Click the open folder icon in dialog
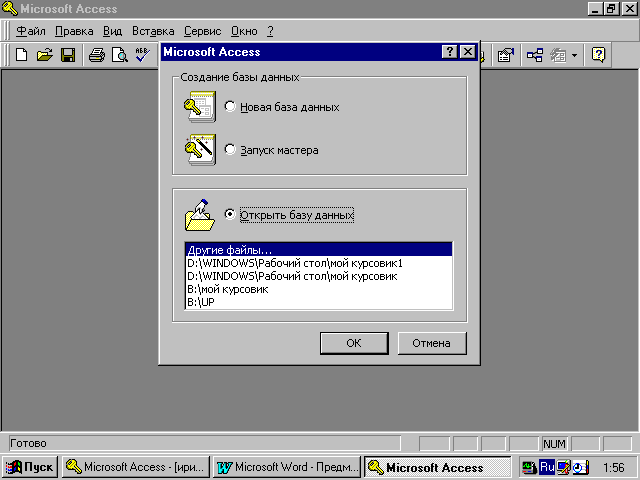The width and height of the screenshot is (640, 480). [x=200, y=215]
